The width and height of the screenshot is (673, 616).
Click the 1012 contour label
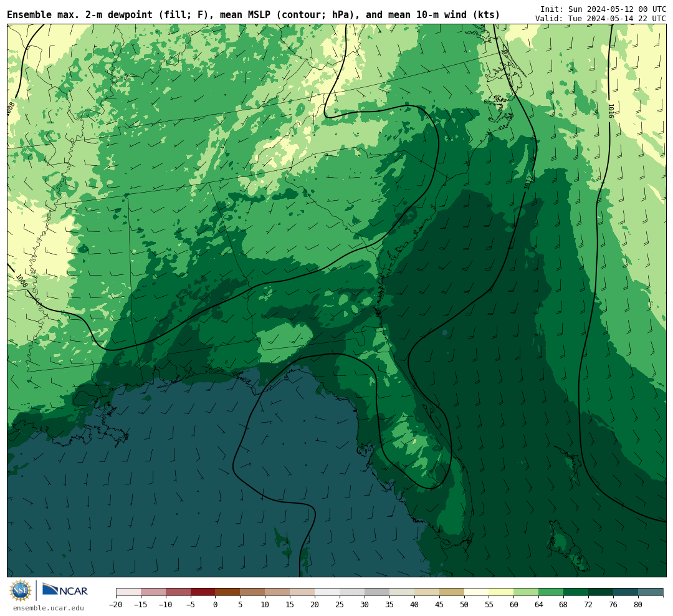(528, 181)
